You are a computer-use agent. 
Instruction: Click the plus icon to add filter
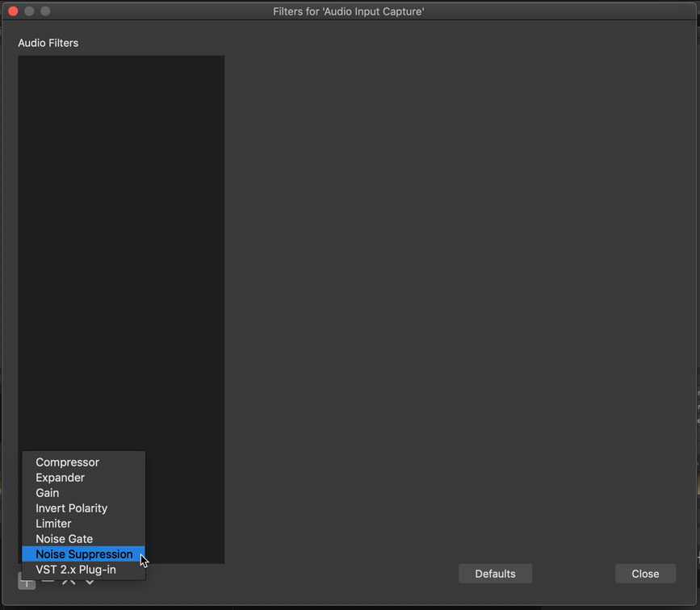coord(27,582)
